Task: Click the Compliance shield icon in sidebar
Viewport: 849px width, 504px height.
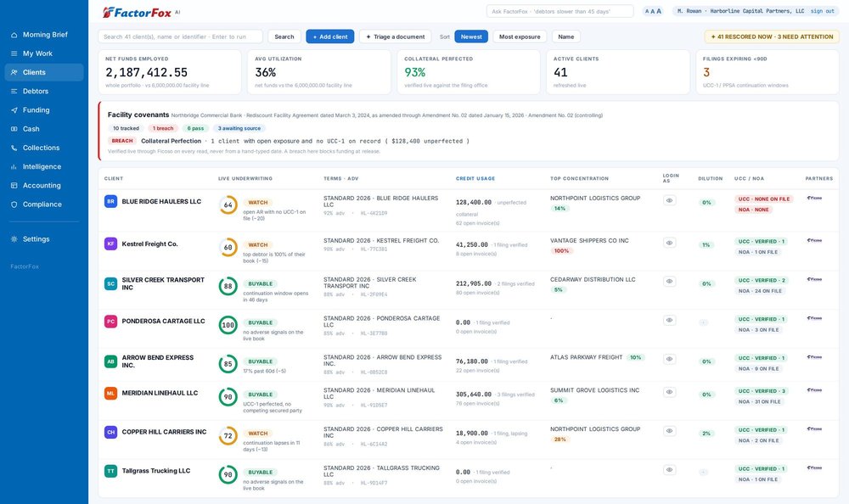Action: pyautogui.click(x=14, y=204)
